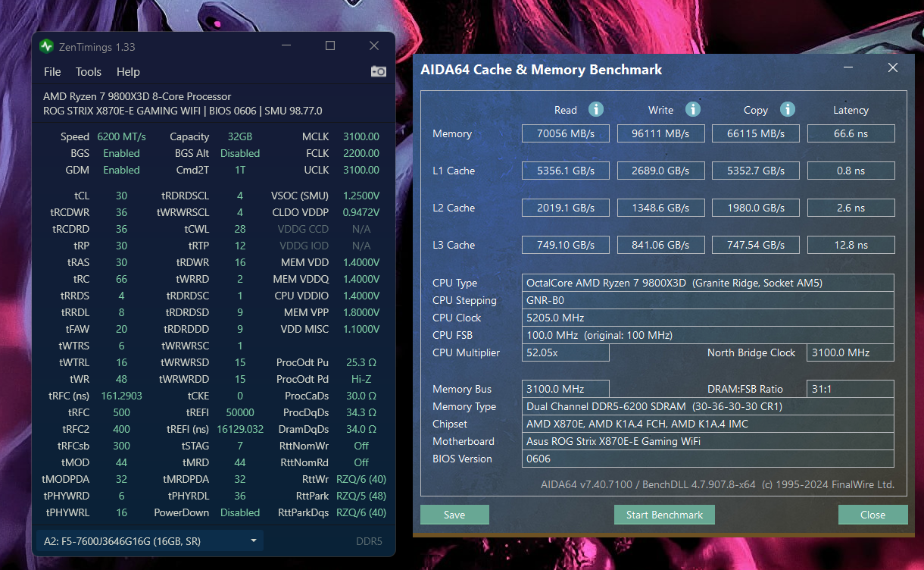Click the tREFI value 50000
Viewport: 924px width, 570px height.
240,412
